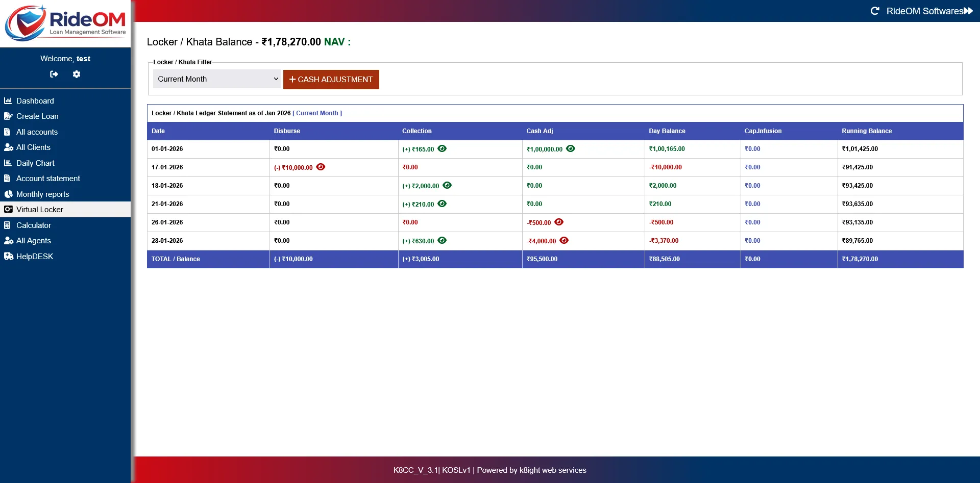The image size is (980, 483).
Task: Click the HelpDESK sidebar icon
Action: pos(8,256)
